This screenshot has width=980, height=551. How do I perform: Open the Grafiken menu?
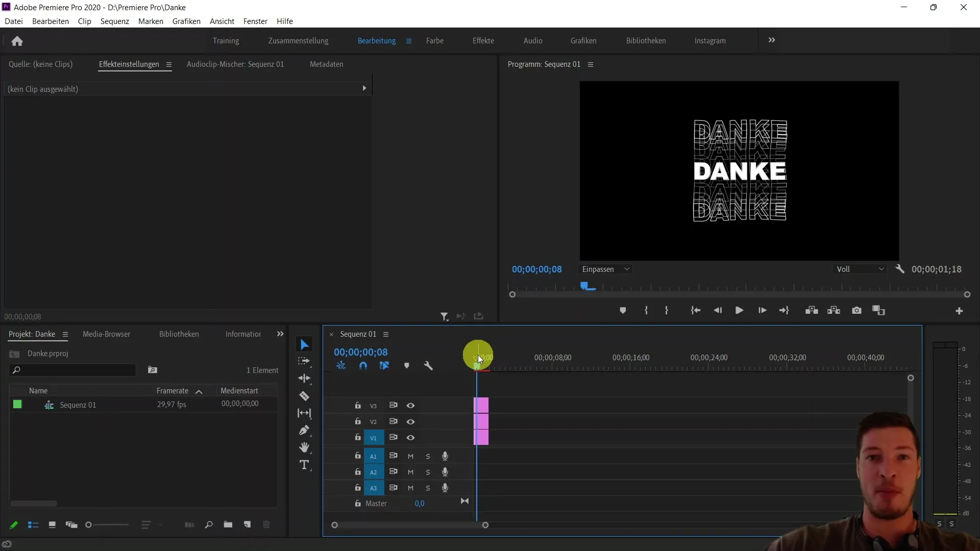186,21
